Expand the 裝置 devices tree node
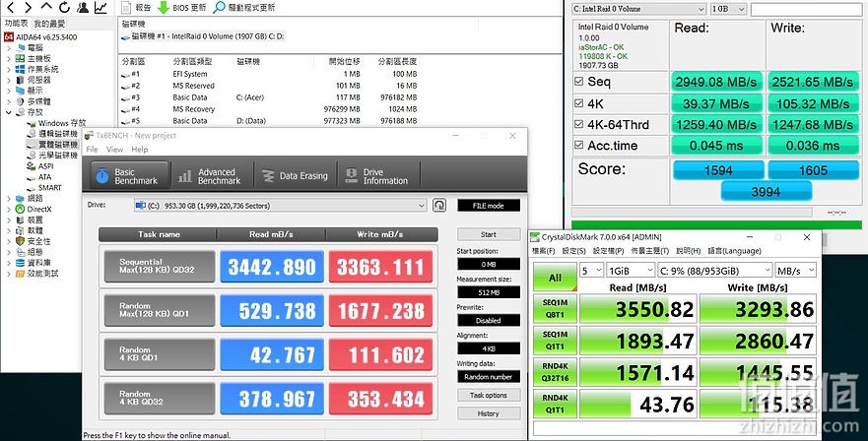The height and width of the screenshot is (441, 868). click(8, 220)
